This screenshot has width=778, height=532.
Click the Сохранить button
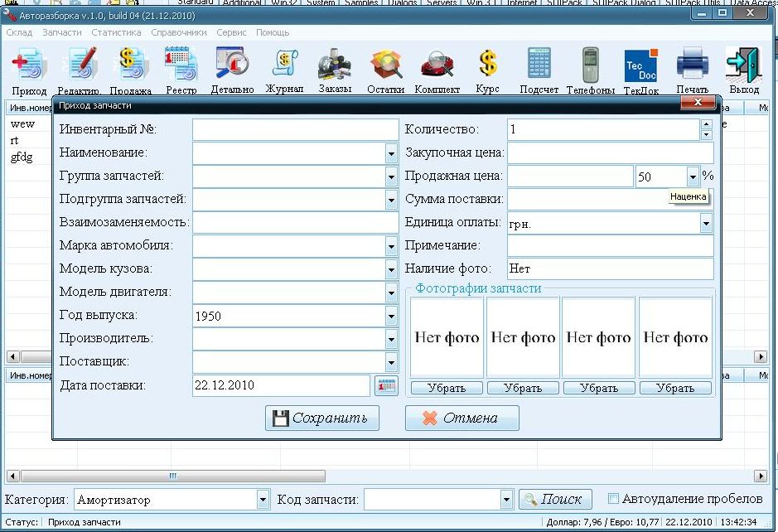pos(321,418)
